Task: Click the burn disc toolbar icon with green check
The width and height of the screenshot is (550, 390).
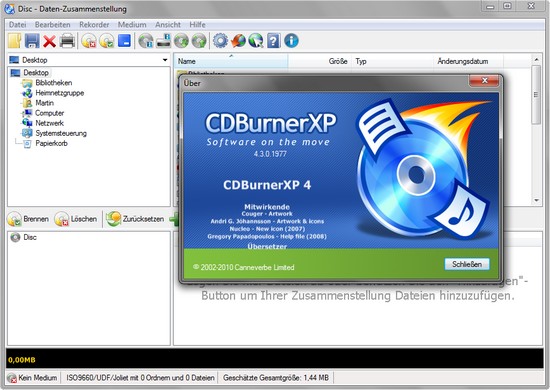Action: click(x=107, y=41)
